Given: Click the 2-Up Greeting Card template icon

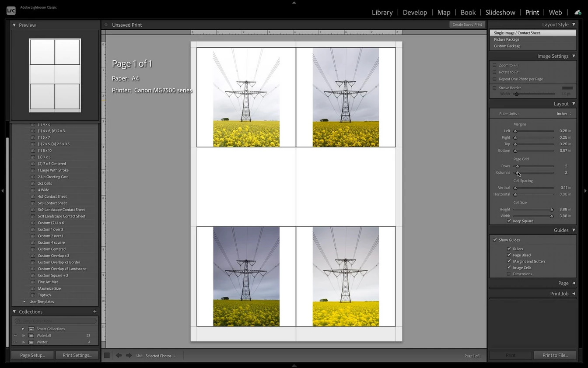Looking at the screenshot, I should 33,177.
